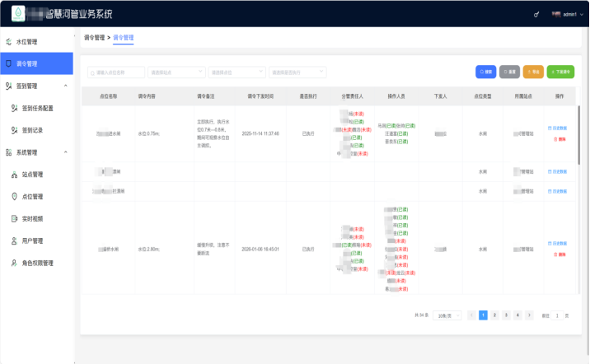Click the 请输入点位名称 search field
This screenshot has height=364, width=590.
pos(116,72)
